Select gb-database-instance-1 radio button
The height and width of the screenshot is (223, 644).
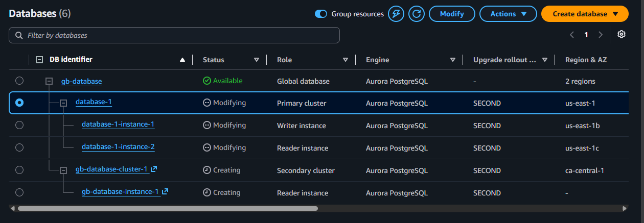coord(19,192)
